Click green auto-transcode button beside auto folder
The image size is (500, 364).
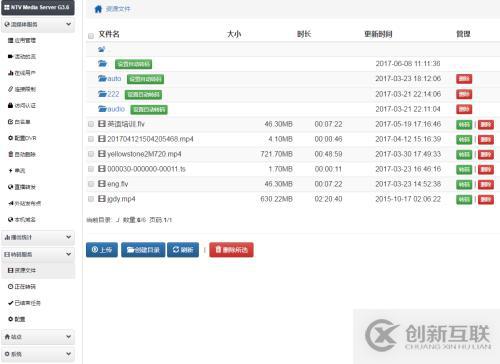[x=145, y=79]
